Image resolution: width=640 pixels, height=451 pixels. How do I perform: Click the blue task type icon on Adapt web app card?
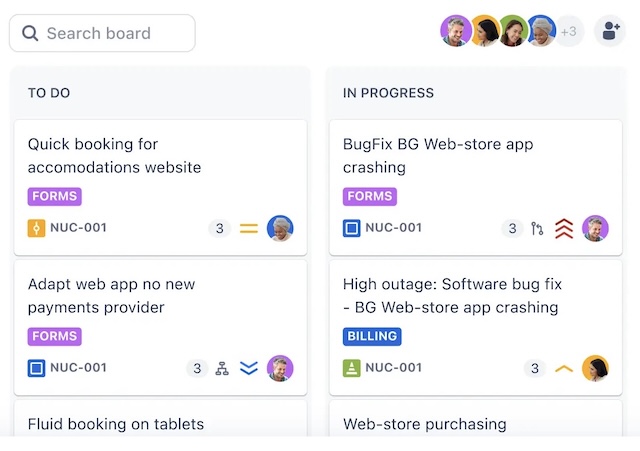(37, 368)
